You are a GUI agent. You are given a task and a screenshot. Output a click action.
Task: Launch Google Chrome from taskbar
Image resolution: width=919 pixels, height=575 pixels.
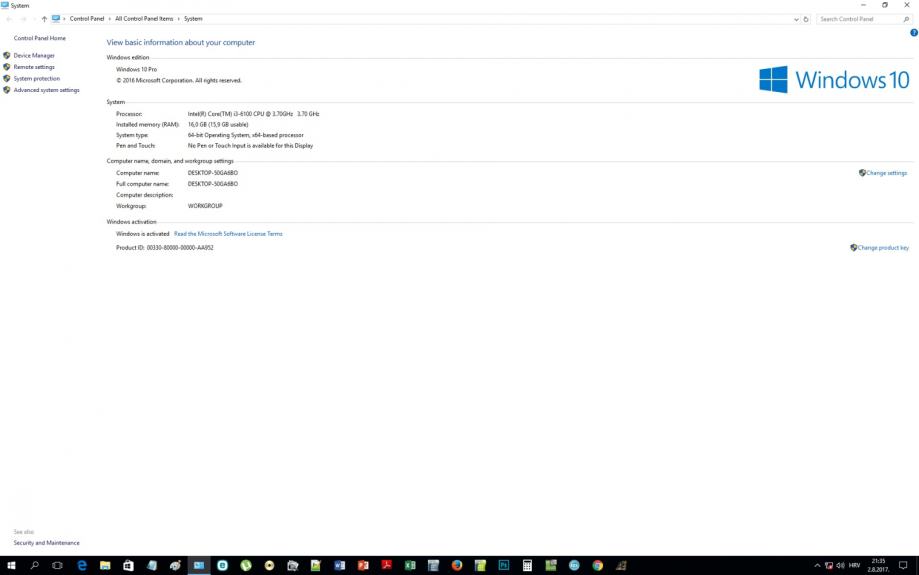click(x=597, y=566)
